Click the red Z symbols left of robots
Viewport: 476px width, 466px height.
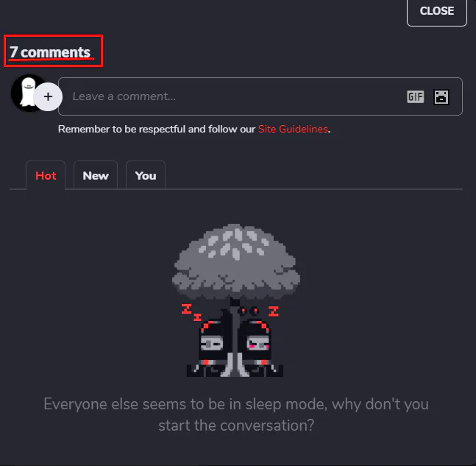(191, 312)
